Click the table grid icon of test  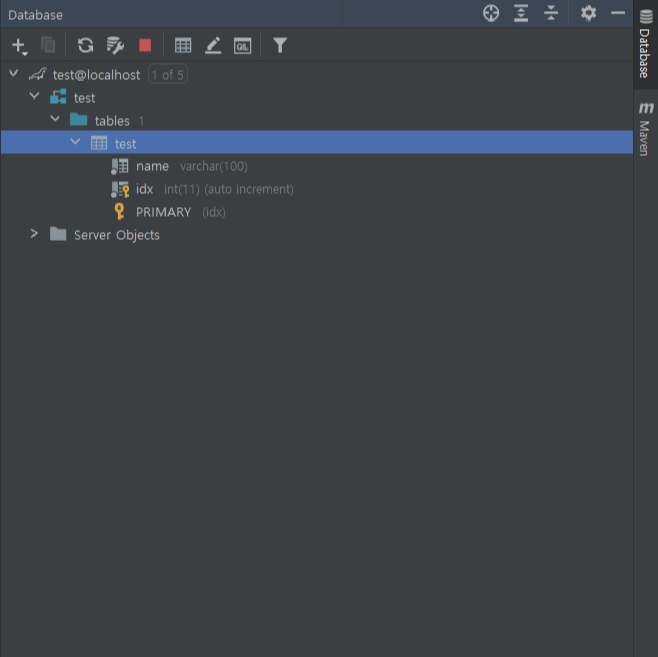point(99,143)
